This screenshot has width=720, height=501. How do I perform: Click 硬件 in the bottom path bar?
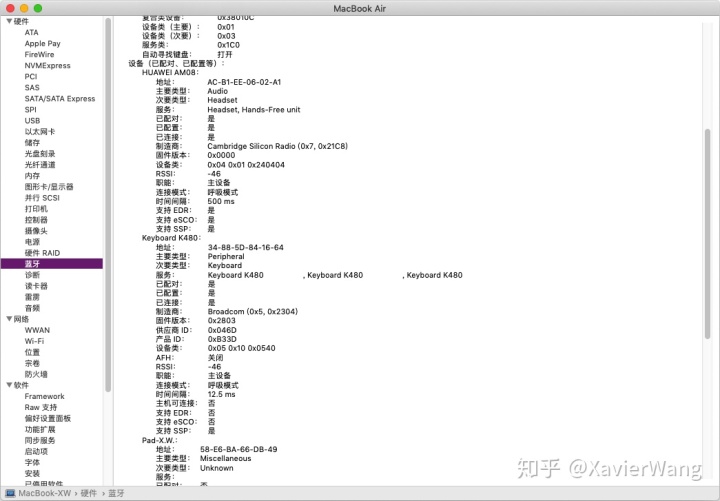tap(89, 493)
